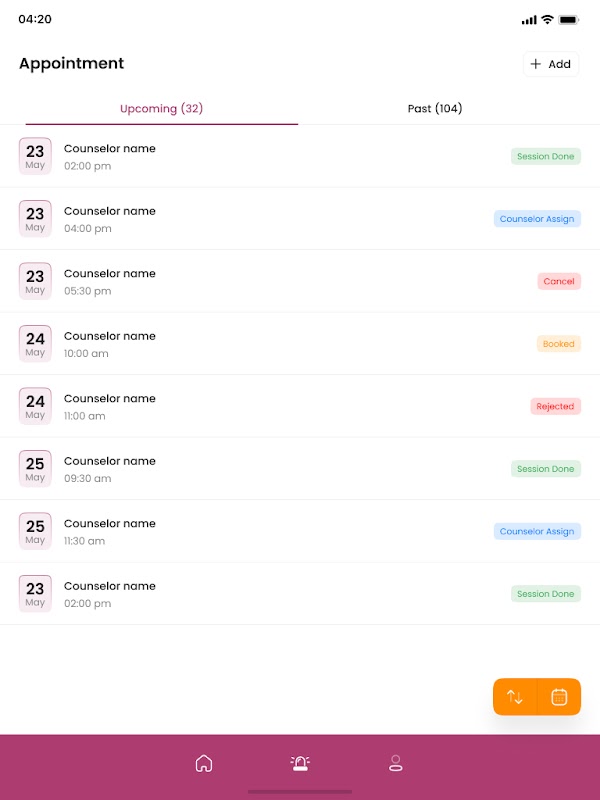Tap the Booked status tag

[x=558, y=344]
